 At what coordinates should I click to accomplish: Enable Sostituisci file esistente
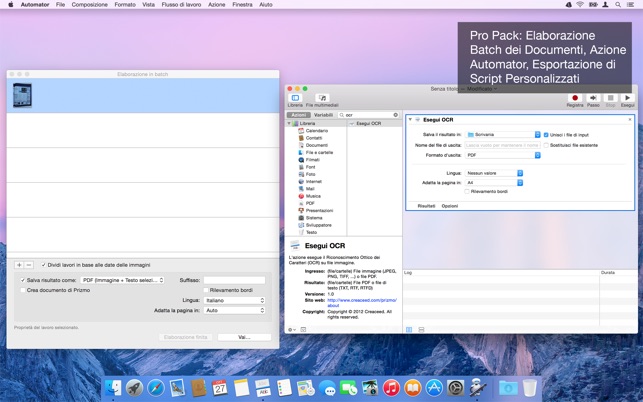click(x=546, y=145)
